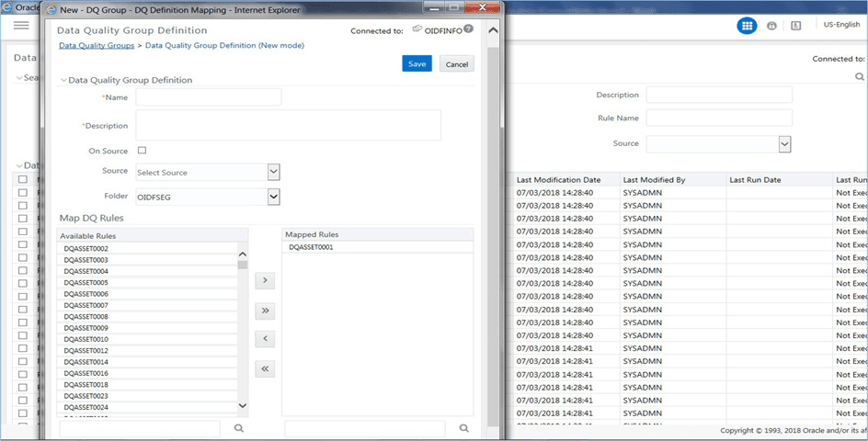Image resolution: width=868 pixels, height=441 pixels.
Task: Open the US-English language selector
Action: [x=841, y=25]
